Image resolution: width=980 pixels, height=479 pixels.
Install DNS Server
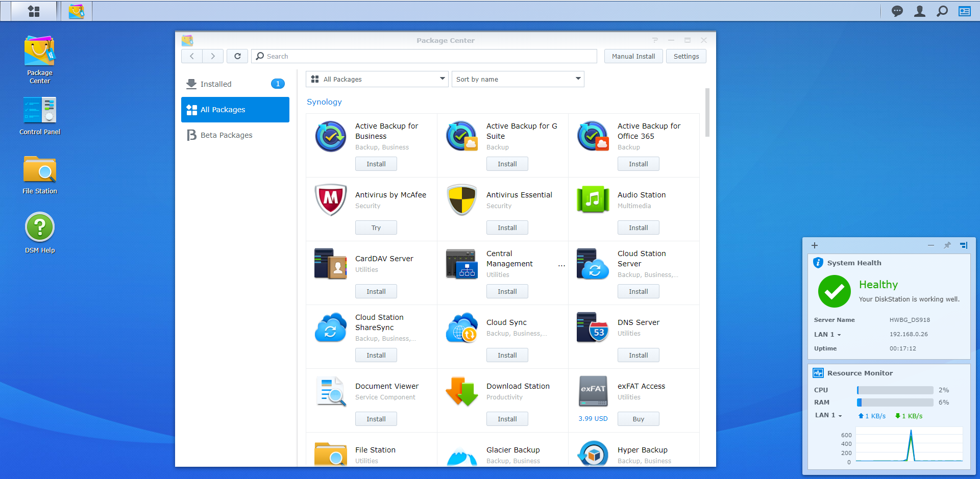coord(639,355)
